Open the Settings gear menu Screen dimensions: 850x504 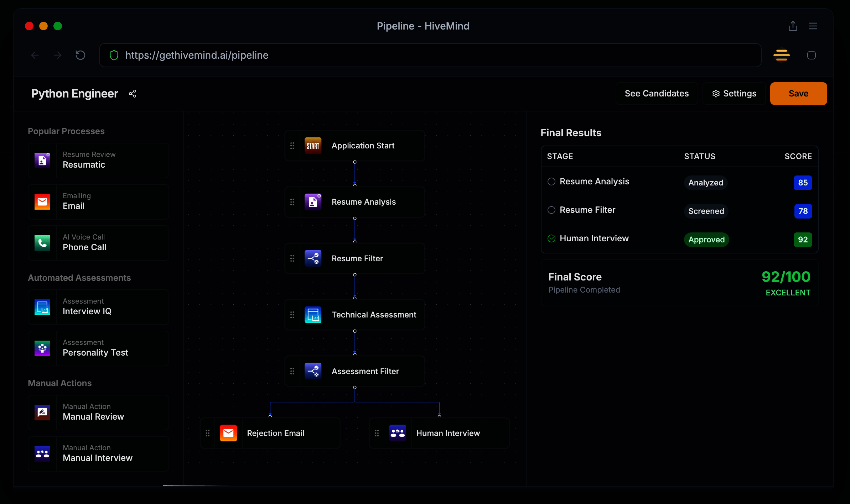point(734,94)
